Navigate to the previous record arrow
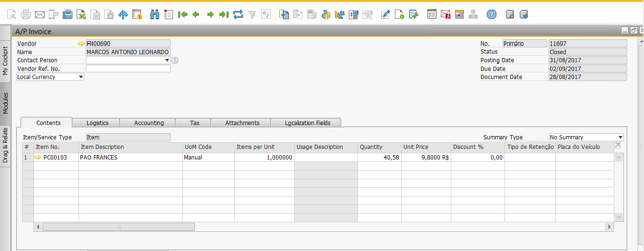 click(195, 14)
